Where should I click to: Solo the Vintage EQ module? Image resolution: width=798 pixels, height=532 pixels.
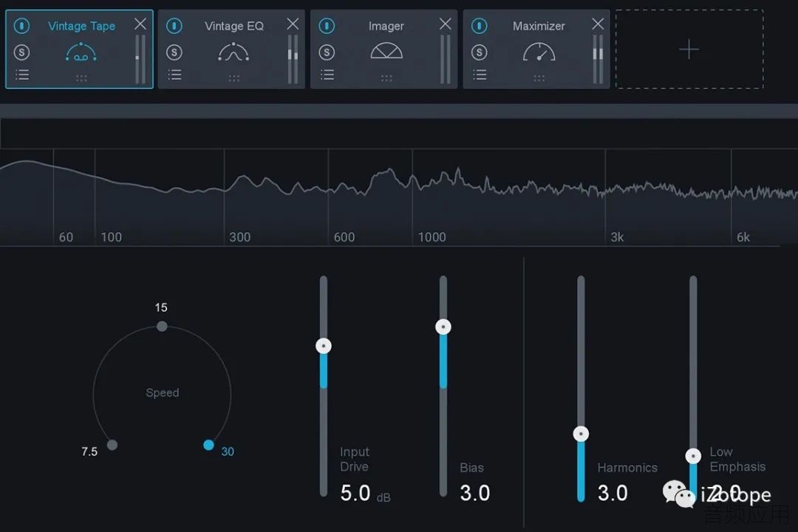coord(174,52)
